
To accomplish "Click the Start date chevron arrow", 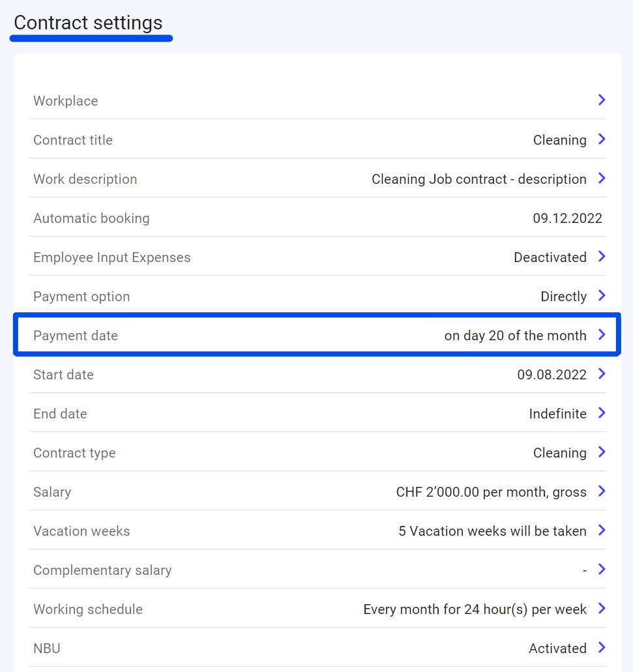I will pos(602,373).
